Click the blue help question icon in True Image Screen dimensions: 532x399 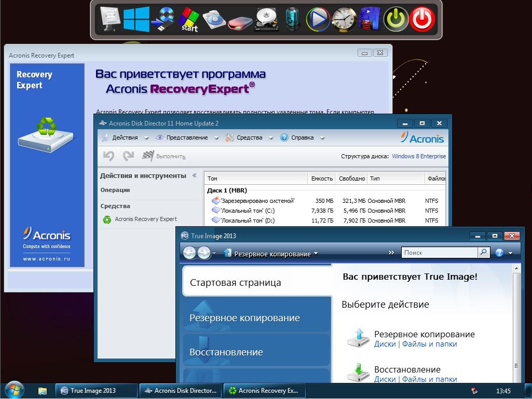(499, 253)
